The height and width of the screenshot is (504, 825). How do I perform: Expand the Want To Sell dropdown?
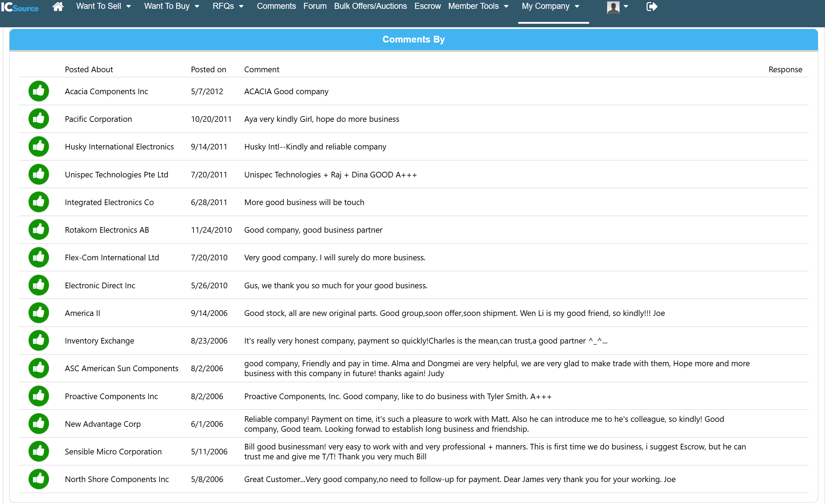click(103, 6)
